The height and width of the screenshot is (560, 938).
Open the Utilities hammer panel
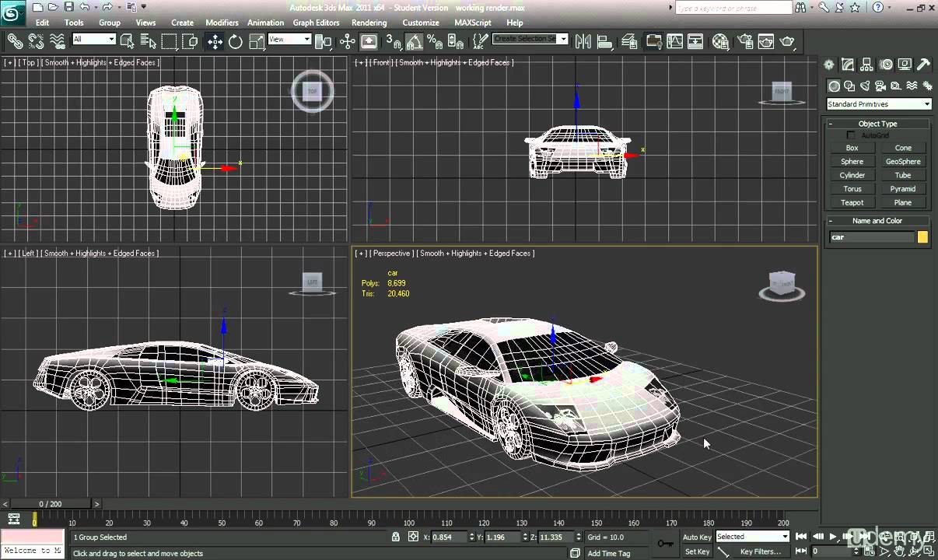[x=923, y=65]
